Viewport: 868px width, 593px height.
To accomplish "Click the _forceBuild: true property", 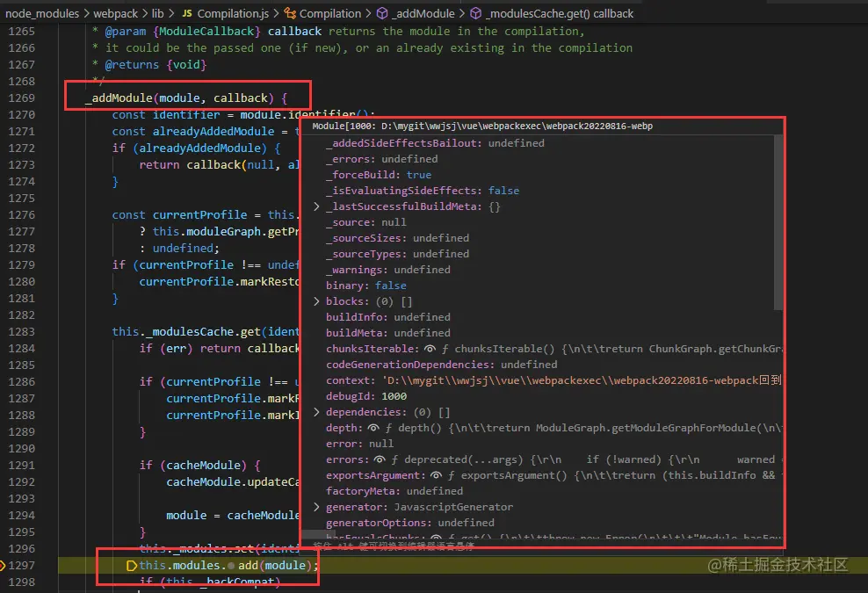I will [x=379, y=175].
